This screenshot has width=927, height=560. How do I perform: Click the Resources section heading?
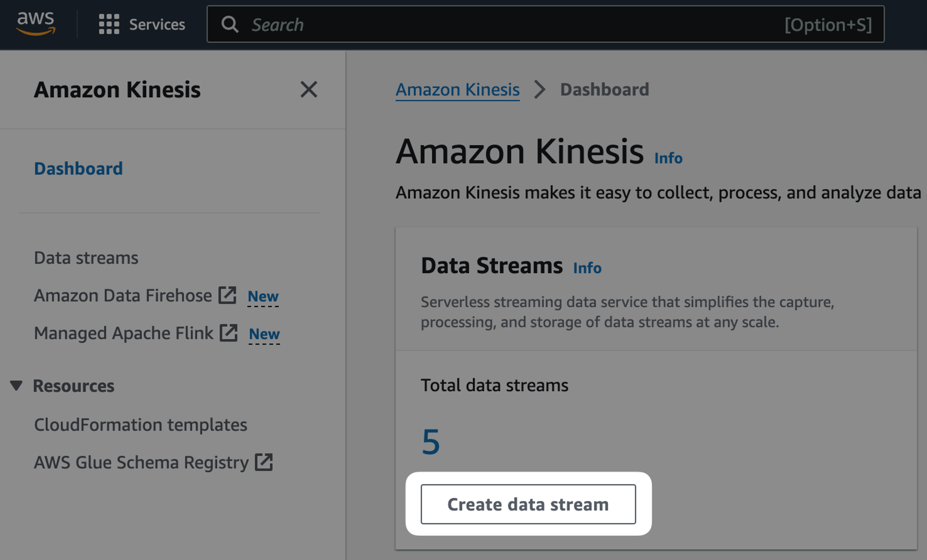click(74, 386)
